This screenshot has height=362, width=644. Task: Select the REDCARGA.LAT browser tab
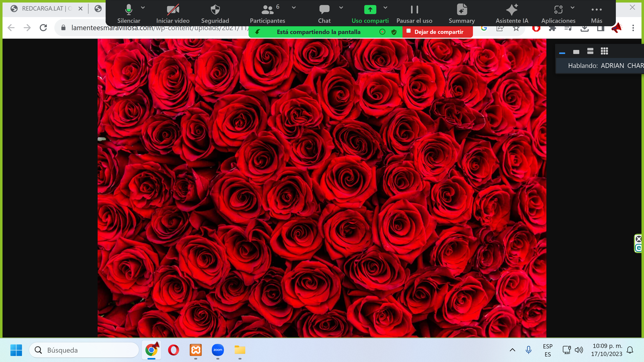click(42, 9)
